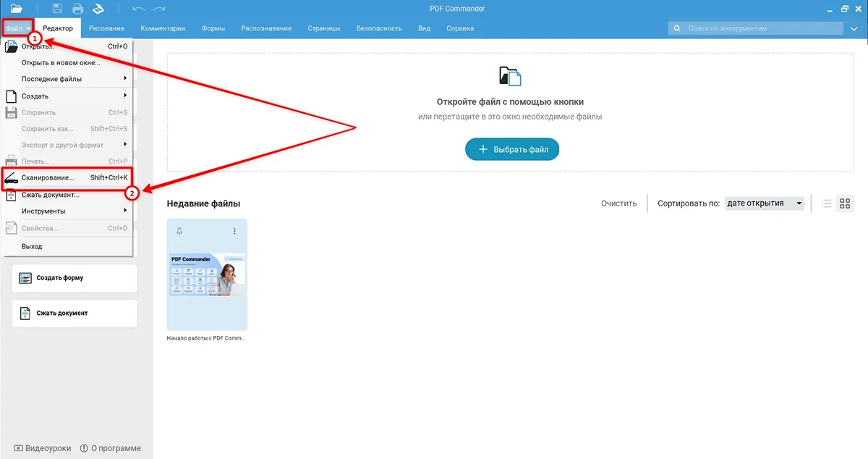
Task: Pin the recent file with pin icon
Action: click(180, 231)
